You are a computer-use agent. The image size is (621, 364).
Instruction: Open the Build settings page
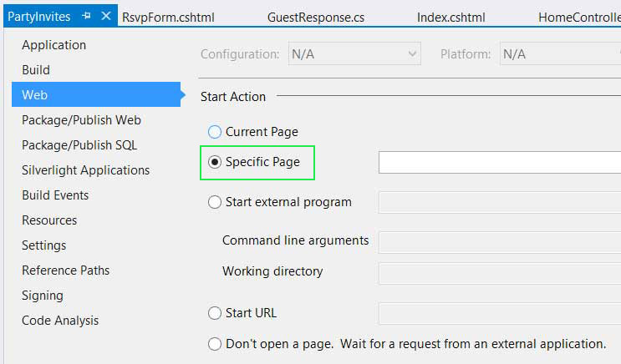point(36,70)
